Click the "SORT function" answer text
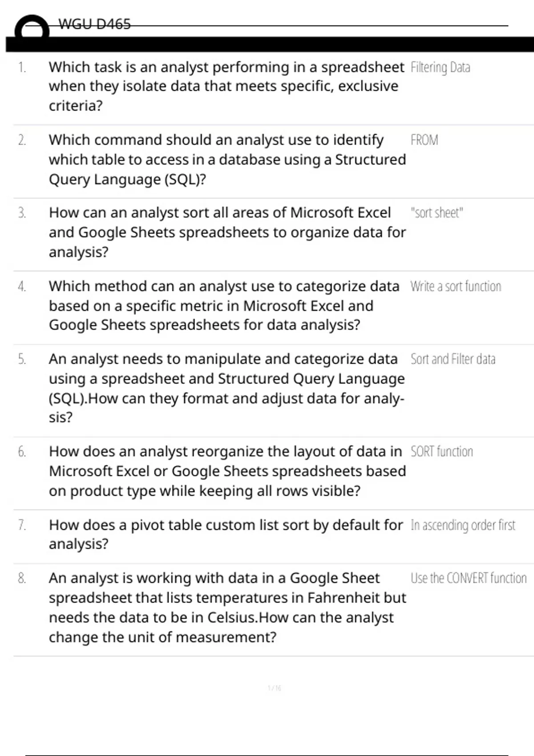The height and width of the screenshot is (756, 534). click(441, 452)
